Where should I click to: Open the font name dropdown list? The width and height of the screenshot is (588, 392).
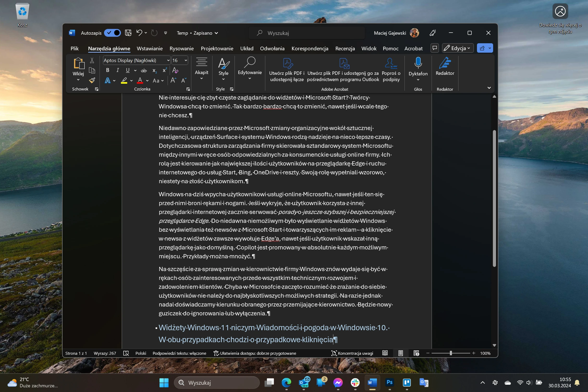[x=168, y=60]
